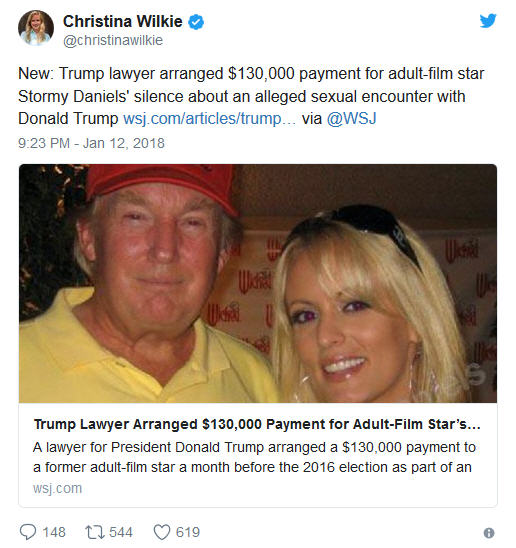The width and height of the screenshot is (516, 548).
Task: Follow the wsj.com/articles/trump… link
Action: [x=209, y=118]
